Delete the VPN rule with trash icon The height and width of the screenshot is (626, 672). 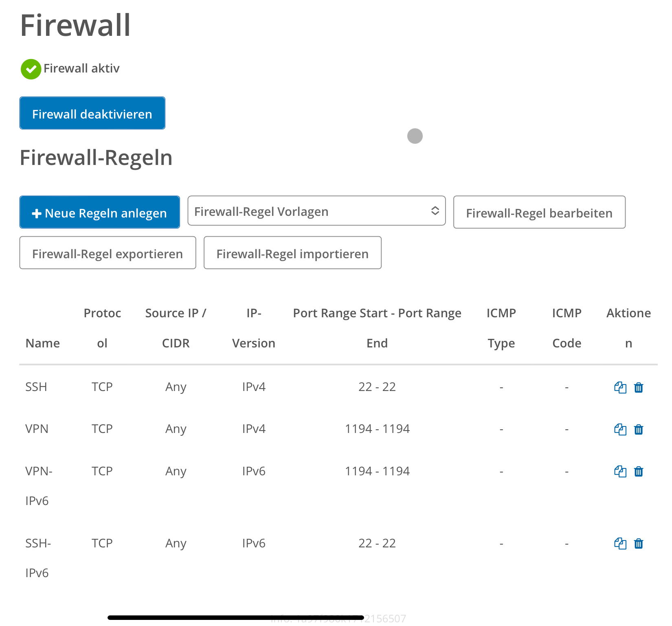[639, 429]
